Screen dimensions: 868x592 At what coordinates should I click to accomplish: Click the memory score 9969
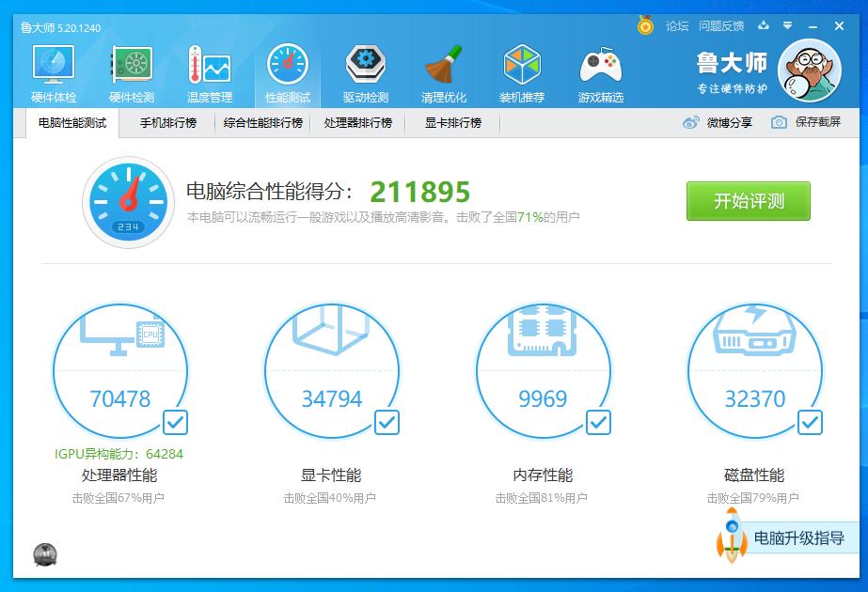(x=543, y=399)
